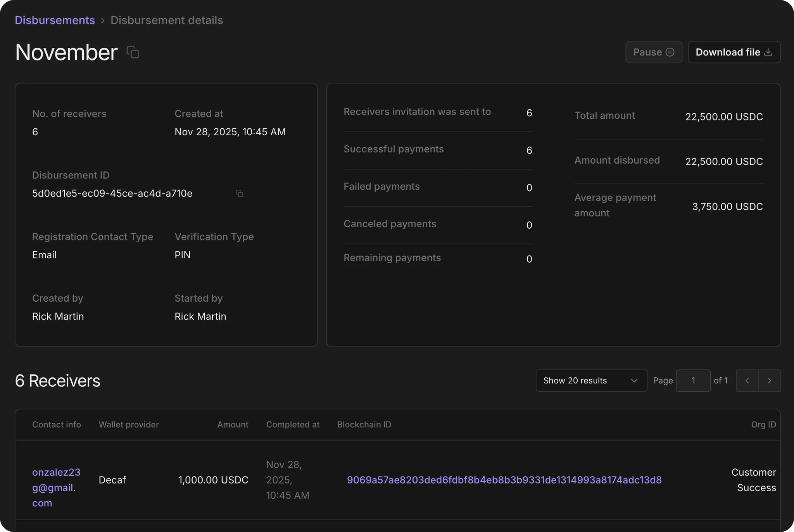The height and width of the screenshot is (532, 794).
Task: Copy the November disbursement name icon
Action: [133, 52]
